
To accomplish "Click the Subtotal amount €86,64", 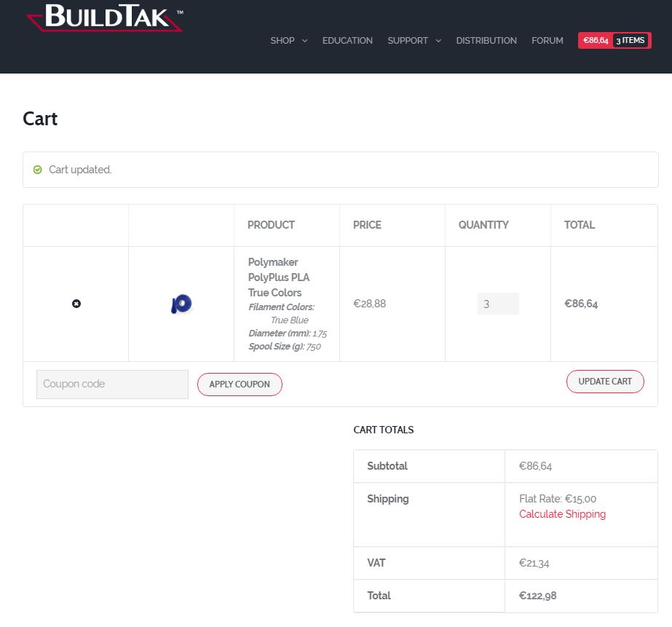I will [535, 466].
